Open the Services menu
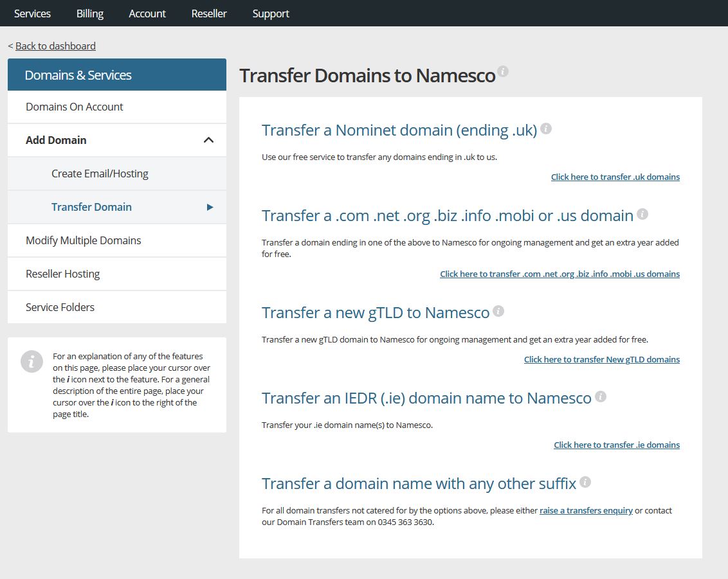 (x=32, y=13)
